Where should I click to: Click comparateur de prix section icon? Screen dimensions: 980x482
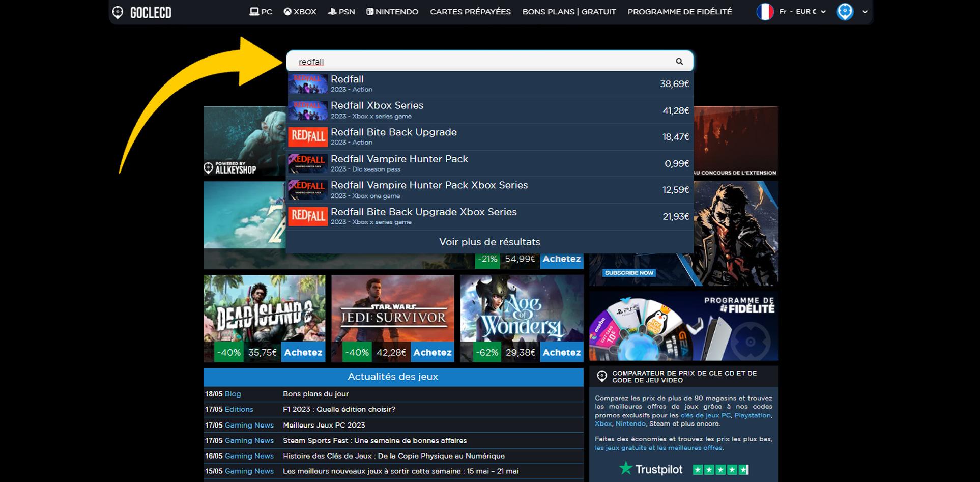602,376
